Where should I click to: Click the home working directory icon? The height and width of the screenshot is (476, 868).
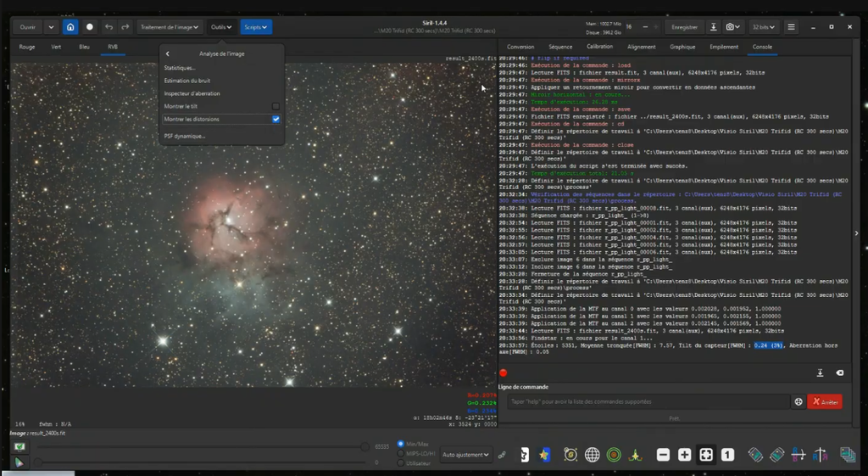pyautogui.click(x=70, y=26)
